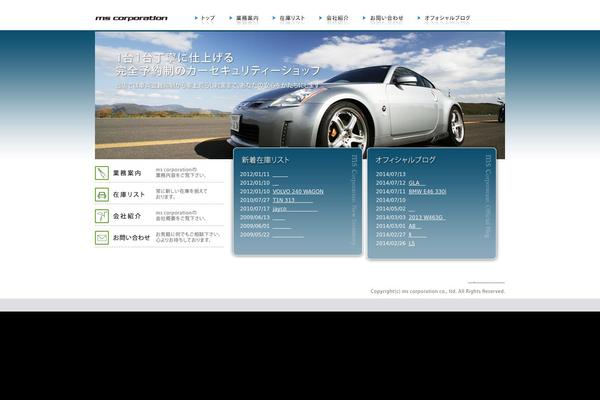Open the 2009/06/13 stock entry link

point(279,217)
